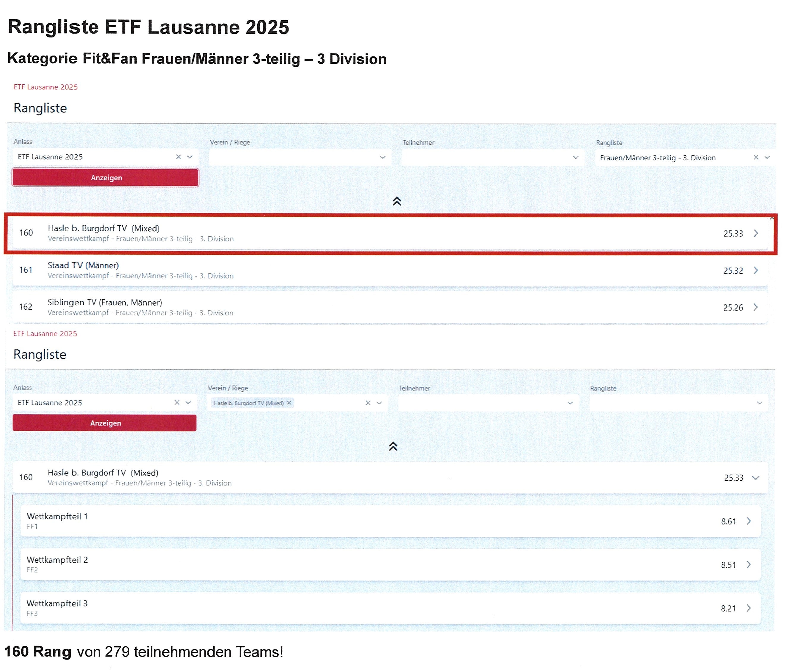Open Wettkampfteil 3 FF3 details chevron

point(749,608)
